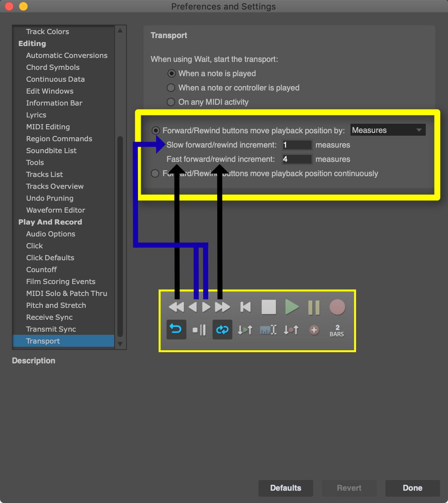Image resolution: width=448 pixels, height=503 pixels.
Task: Toggle the blue loop cycle button
Action: coord(222,330)
